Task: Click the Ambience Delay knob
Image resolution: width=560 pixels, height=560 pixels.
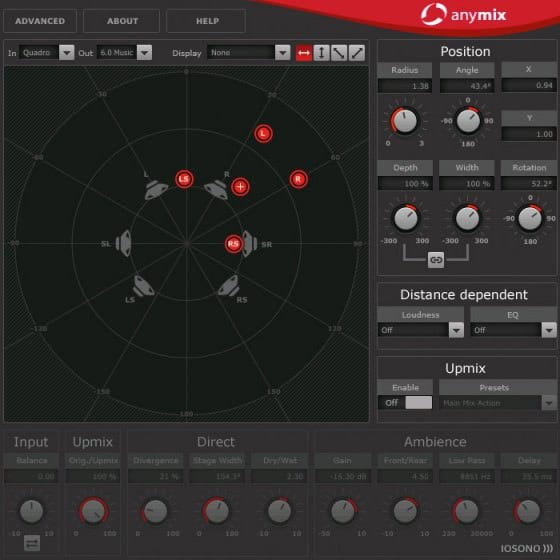Action: [528, 511]
